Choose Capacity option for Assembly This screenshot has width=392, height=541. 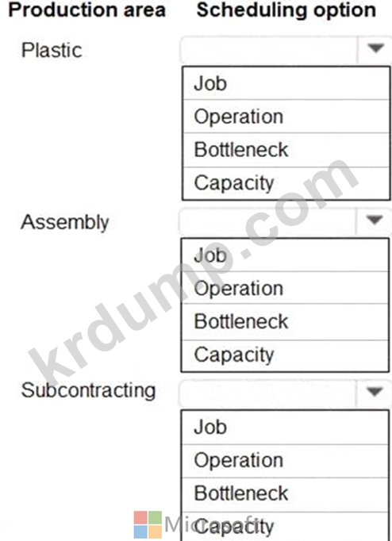coord(285,355)
